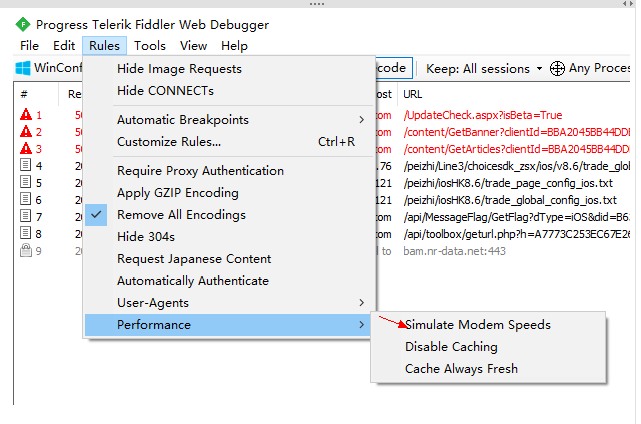This screenshot has height=424, width=641.
Task: Enable Require Proxy Authentication
Action: click(x=229, y=170)
